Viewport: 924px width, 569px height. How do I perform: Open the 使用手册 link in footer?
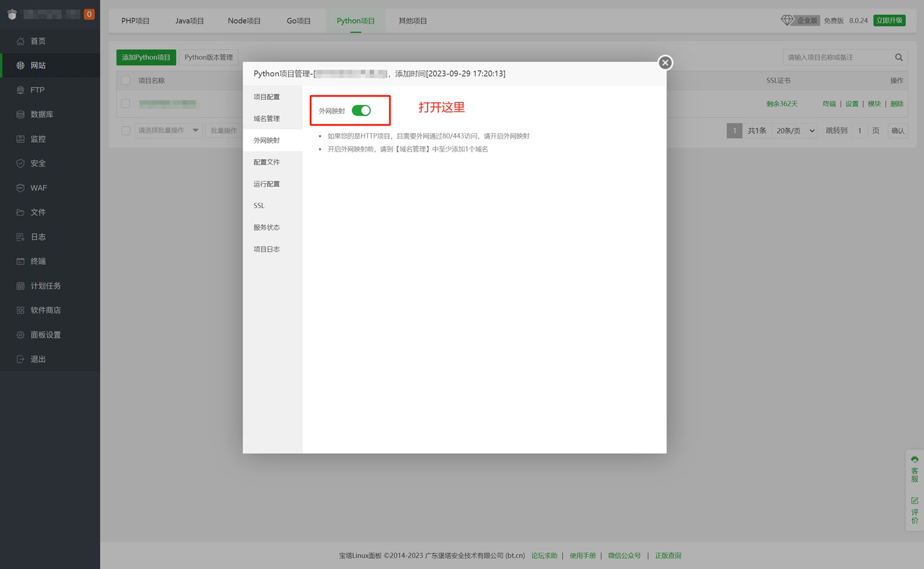[582, 555]
